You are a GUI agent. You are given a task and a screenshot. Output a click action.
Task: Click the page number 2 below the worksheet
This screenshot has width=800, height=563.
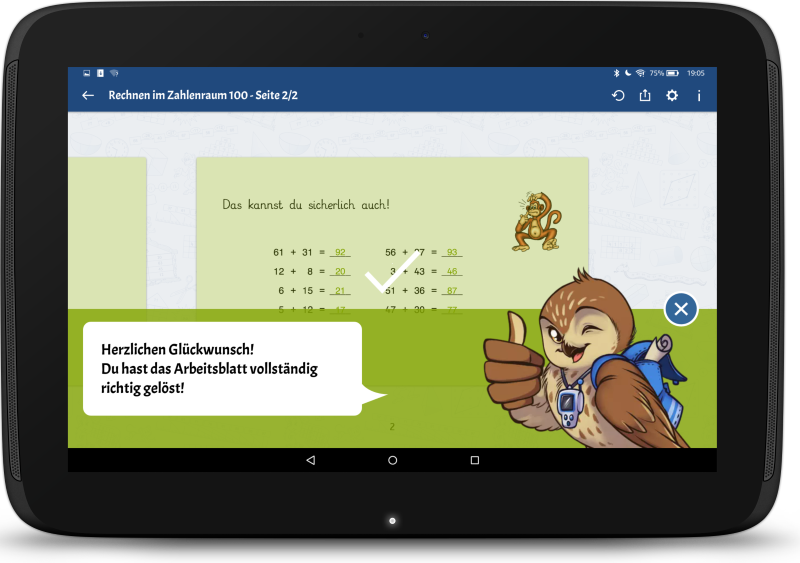pos(392,426)
